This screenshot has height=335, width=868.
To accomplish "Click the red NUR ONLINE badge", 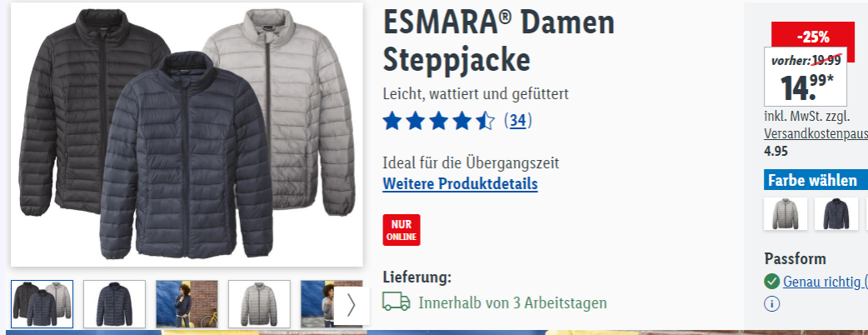I will point(402,230).
